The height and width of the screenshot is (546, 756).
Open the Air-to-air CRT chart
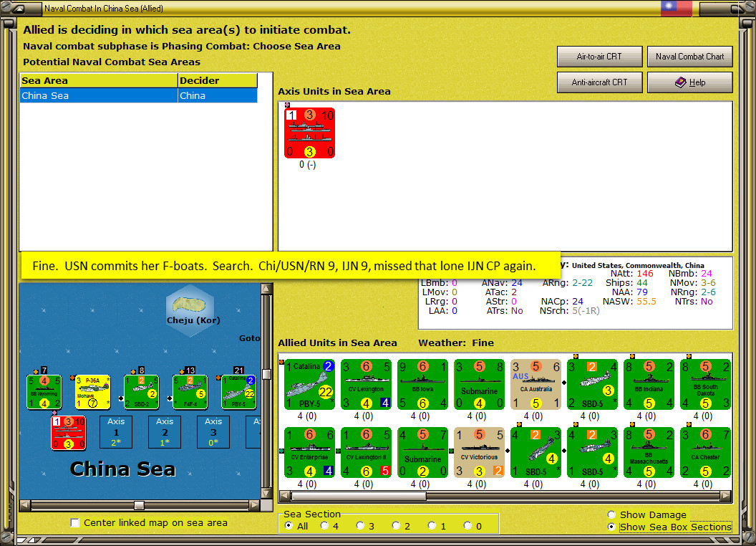point(599,57)
